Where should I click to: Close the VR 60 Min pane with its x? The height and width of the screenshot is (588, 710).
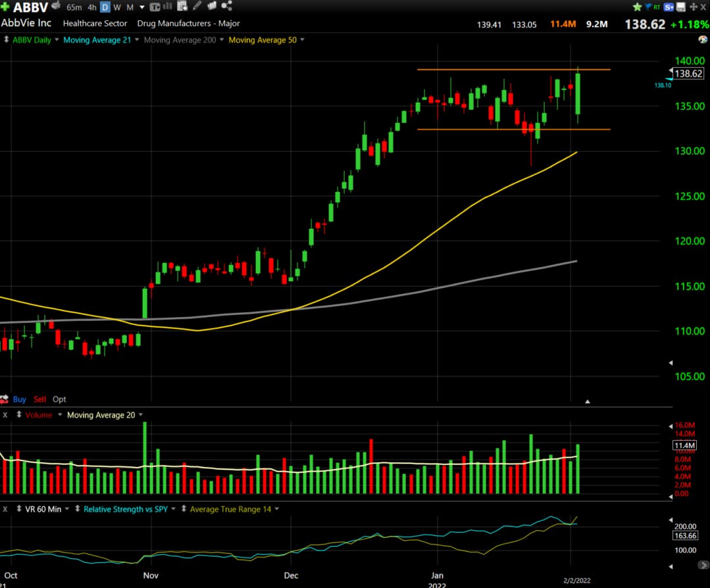tap(5, 509)
